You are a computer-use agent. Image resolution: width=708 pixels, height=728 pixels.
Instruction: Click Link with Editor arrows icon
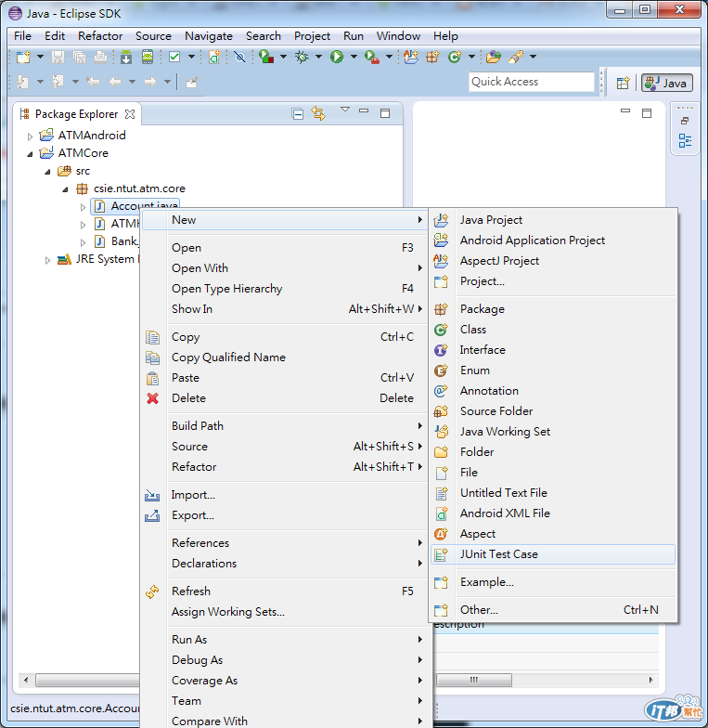pos(318,113)
